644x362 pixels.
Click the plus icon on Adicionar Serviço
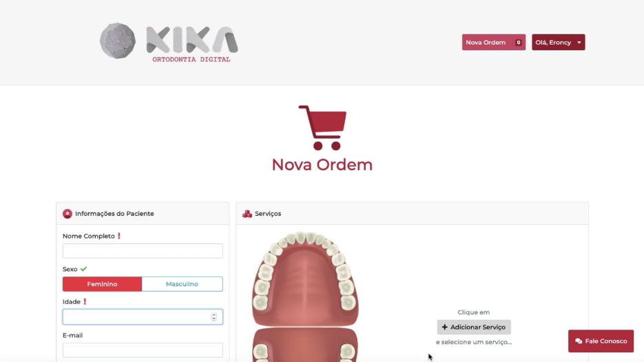(x=444, y=327)
